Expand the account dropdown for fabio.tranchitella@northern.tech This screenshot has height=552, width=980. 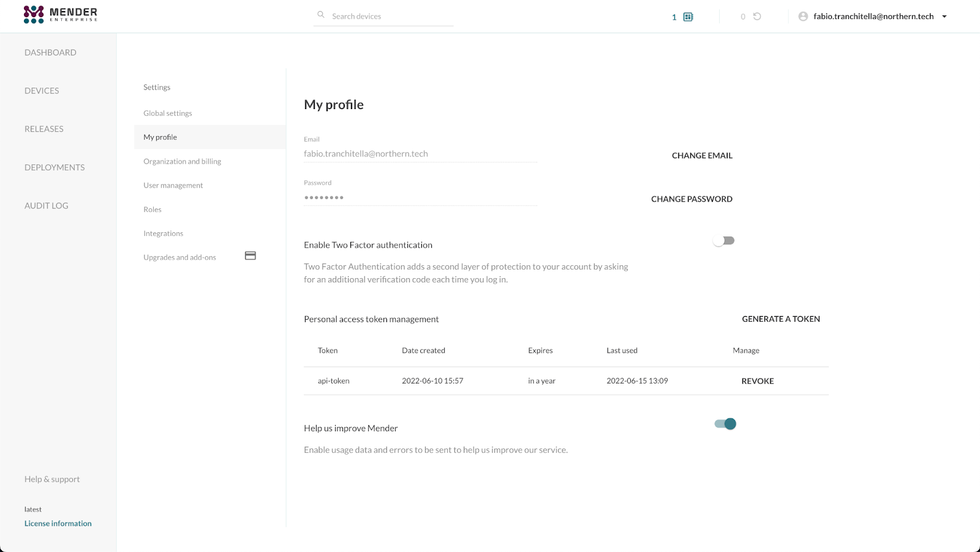point(944,17)
